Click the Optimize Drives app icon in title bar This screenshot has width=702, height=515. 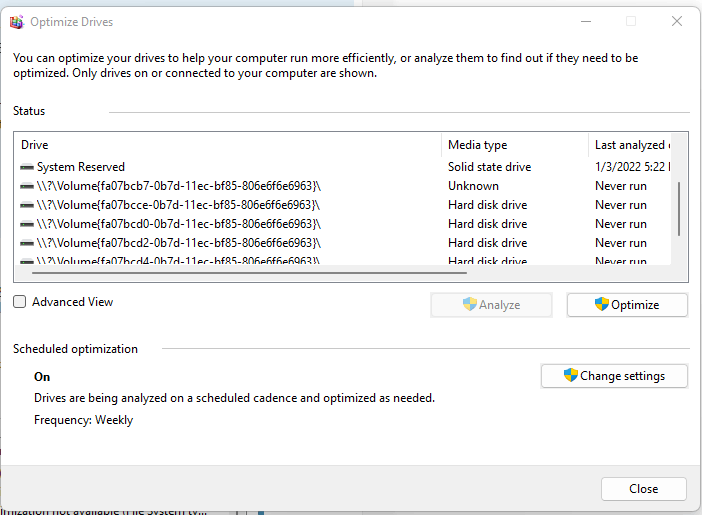pos(17,22)
